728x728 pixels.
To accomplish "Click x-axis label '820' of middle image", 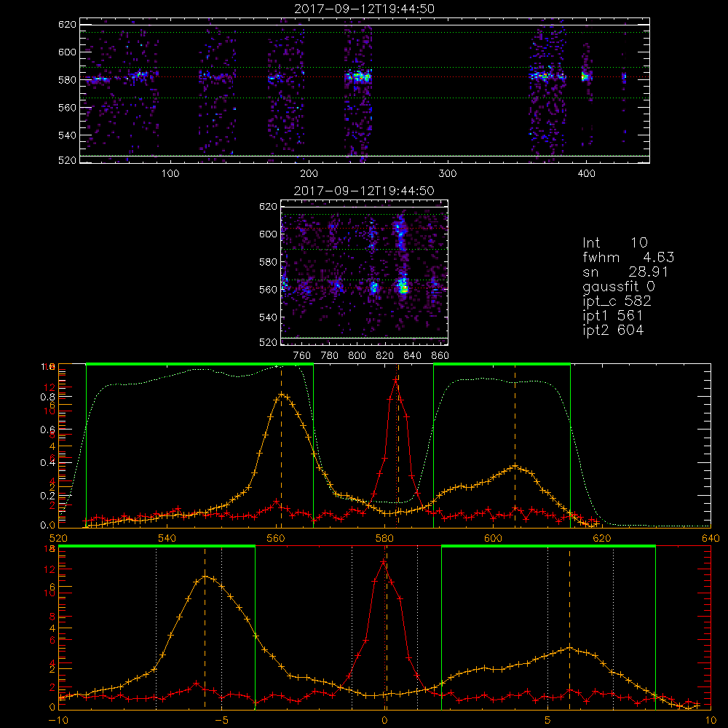I will coord(385,356).
